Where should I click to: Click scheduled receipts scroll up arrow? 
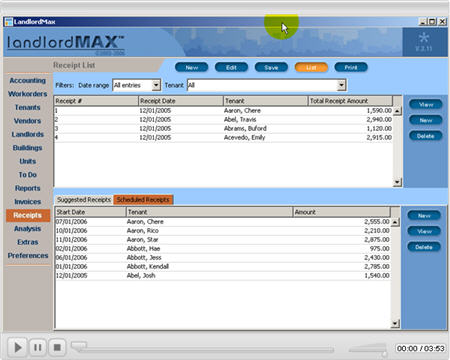coord(395,222)
